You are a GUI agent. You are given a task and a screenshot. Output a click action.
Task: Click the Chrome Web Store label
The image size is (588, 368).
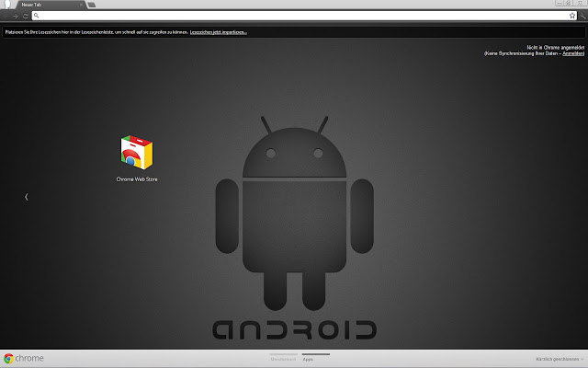click(137, 179)
